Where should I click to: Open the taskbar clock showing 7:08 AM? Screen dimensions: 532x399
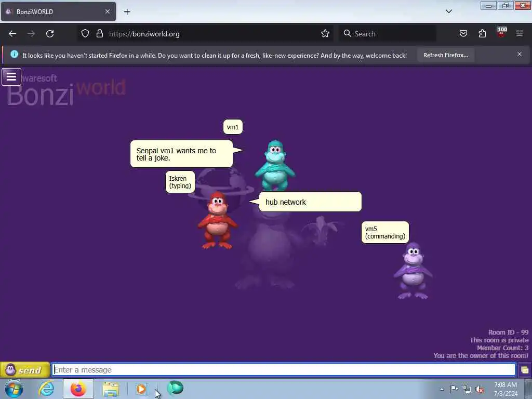(506, 389)
